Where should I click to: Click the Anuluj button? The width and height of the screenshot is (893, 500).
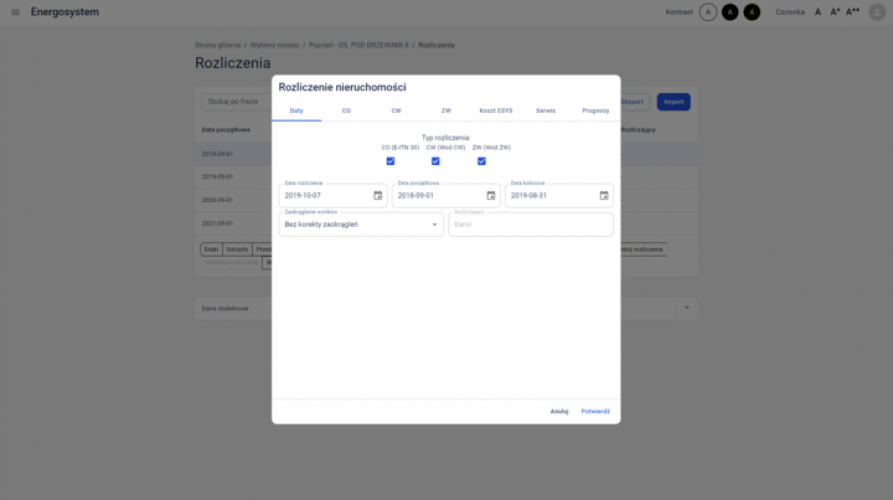559,411
